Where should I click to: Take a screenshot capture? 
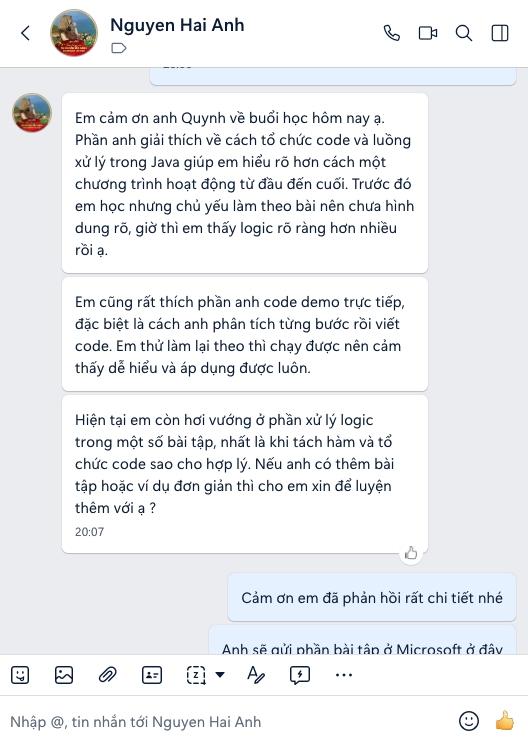[x=196, y=675]
